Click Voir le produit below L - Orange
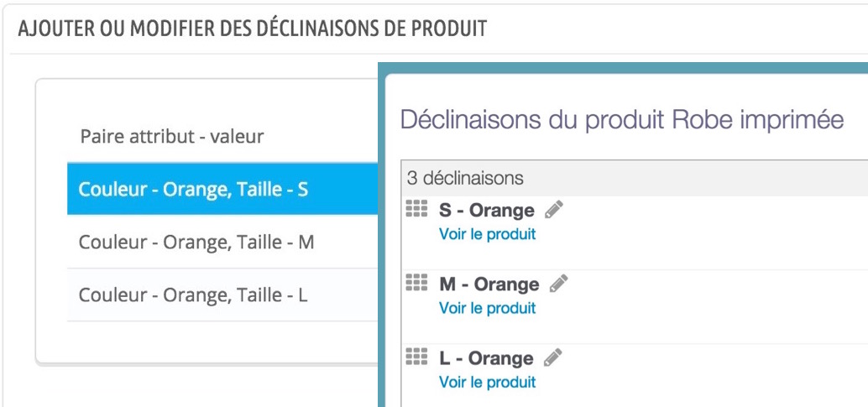Viewport: 868px width, 407px height. click(487, 382)
